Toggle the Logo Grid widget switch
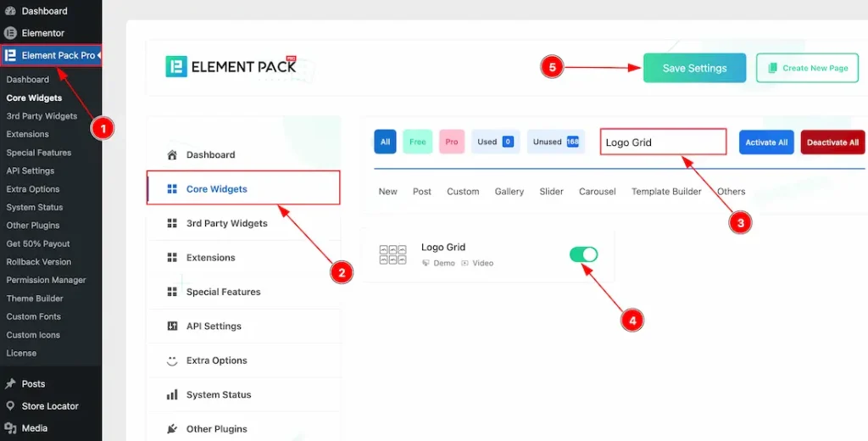 click(x=583, y=255)
